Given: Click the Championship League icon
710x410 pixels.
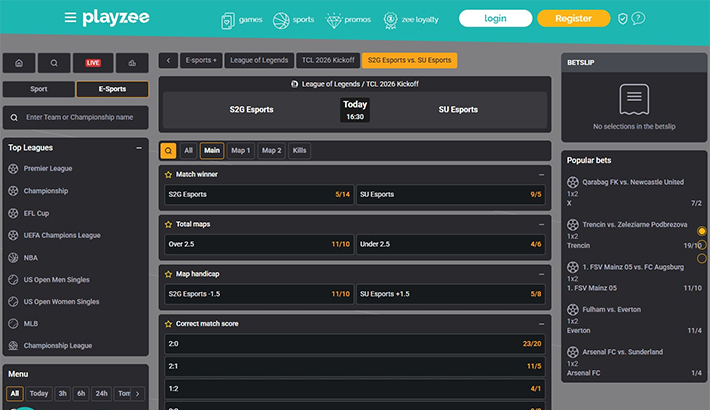Looking at the screenshot, I should [13, 346].
